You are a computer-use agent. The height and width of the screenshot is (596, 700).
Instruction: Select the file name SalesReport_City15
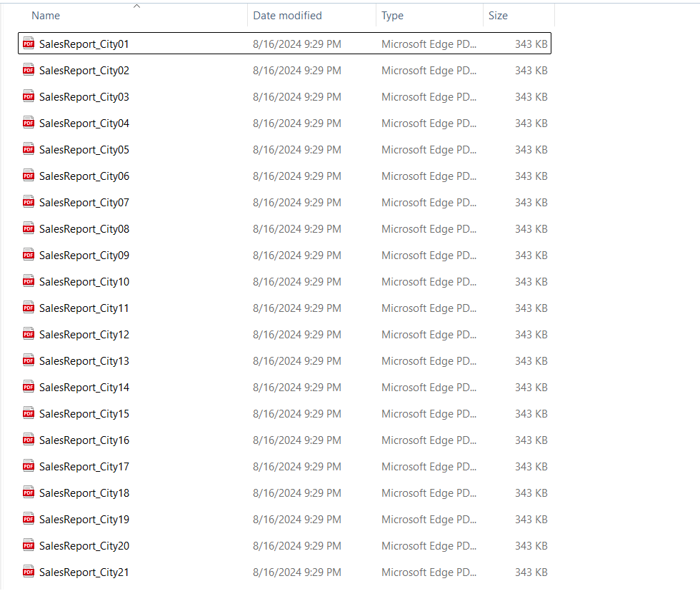84,413
